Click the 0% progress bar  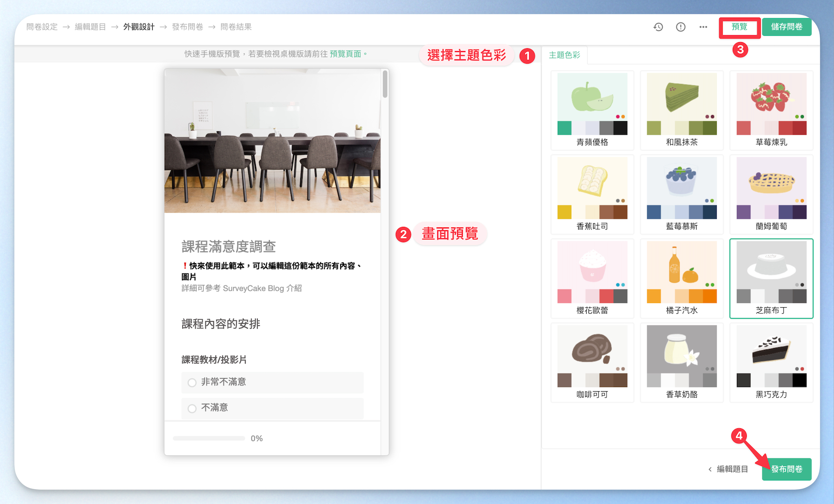tap(209, 438)
